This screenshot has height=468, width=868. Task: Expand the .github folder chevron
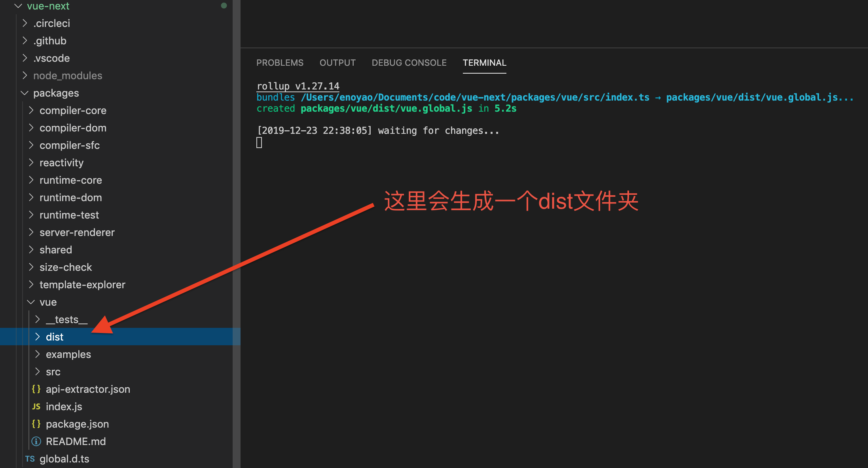(x=25, y=41)
